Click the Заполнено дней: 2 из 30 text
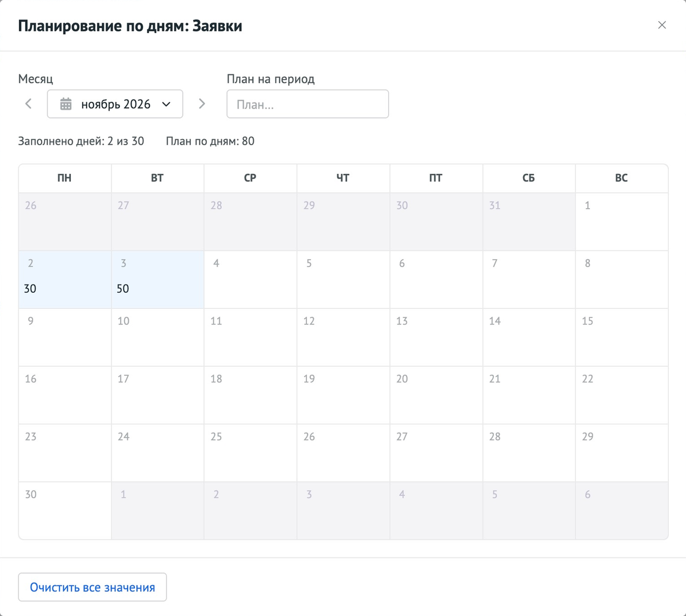Viewport: 686px width, 616px height. (x=81, y=141)
